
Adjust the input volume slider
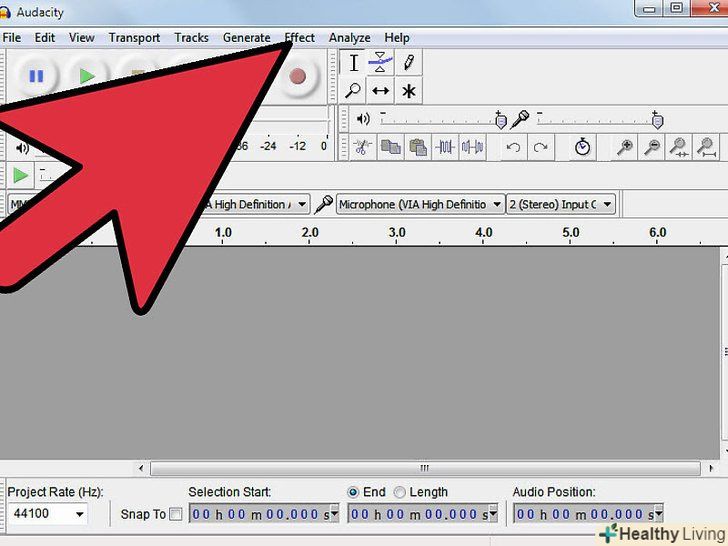click(x=600, y=120)
